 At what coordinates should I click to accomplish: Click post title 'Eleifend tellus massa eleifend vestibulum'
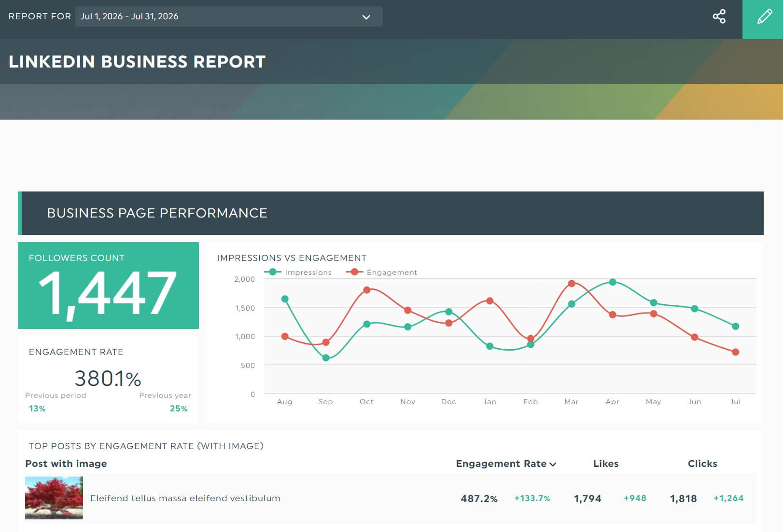click(185, 498)
